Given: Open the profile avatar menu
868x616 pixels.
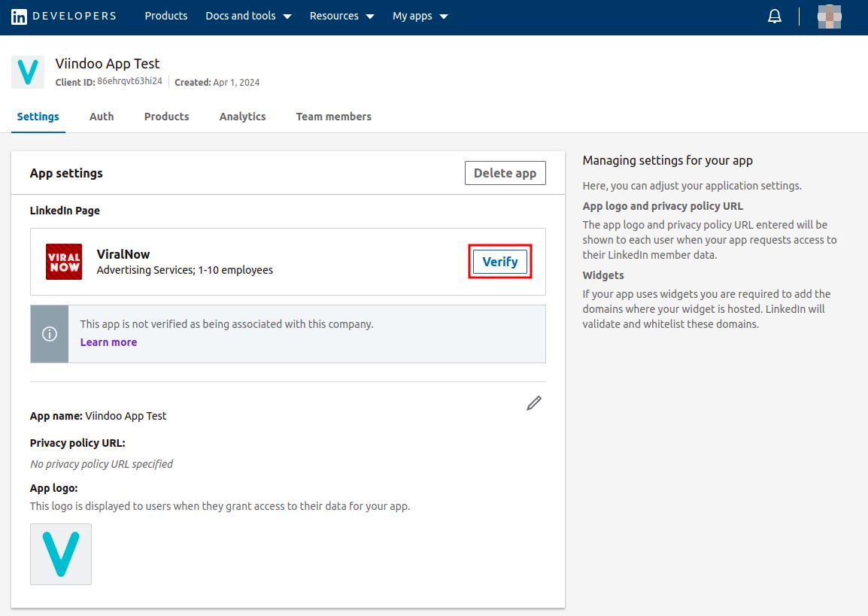Looking at the screenshot, I should (x=829, y=17).
